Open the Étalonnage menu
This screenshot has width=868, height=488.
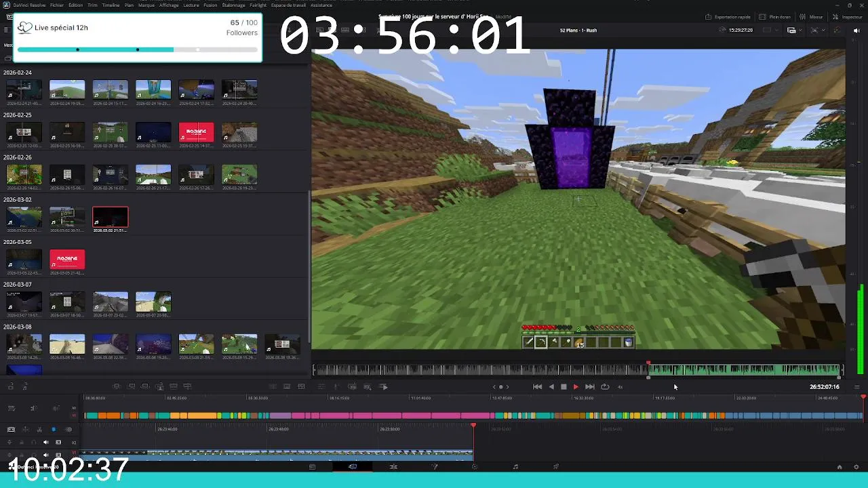tap(233, 5)
